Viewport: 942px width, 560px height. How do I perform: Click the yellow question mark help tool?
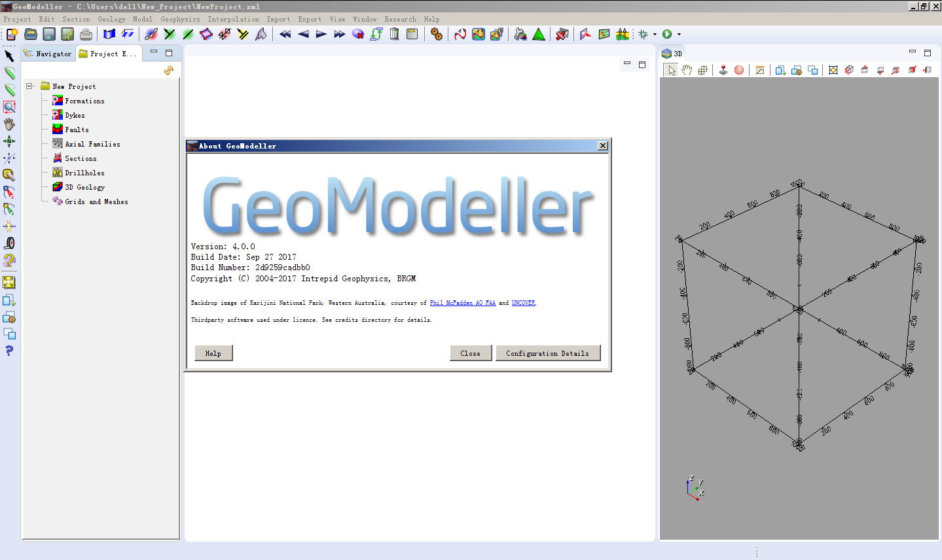point(9,260)
